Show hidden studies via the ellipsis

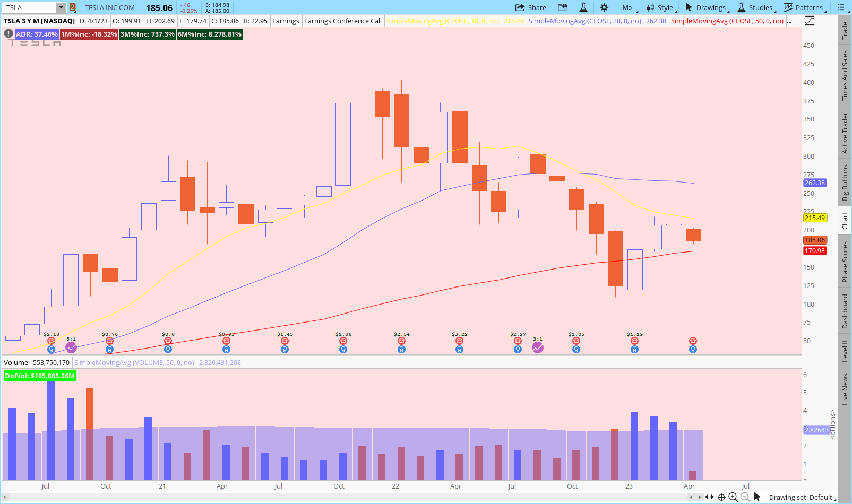pos(790,21)
